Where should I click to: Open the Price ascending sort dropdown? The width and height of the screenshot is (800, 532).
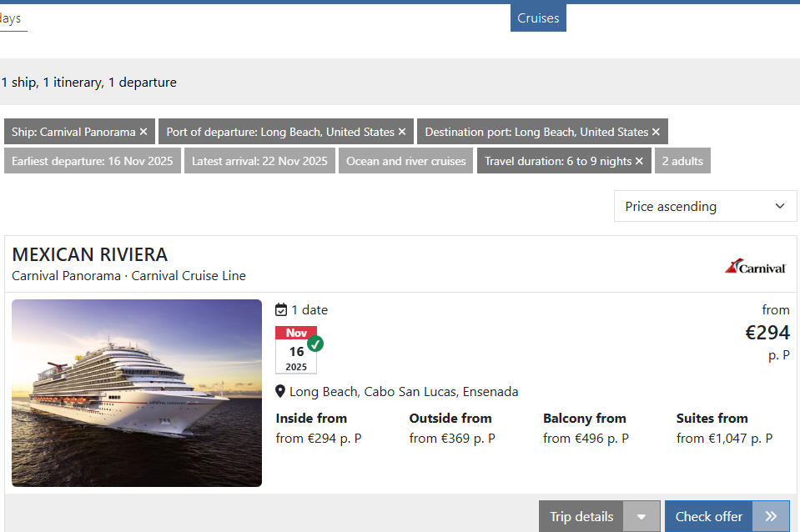coord(705,206)
